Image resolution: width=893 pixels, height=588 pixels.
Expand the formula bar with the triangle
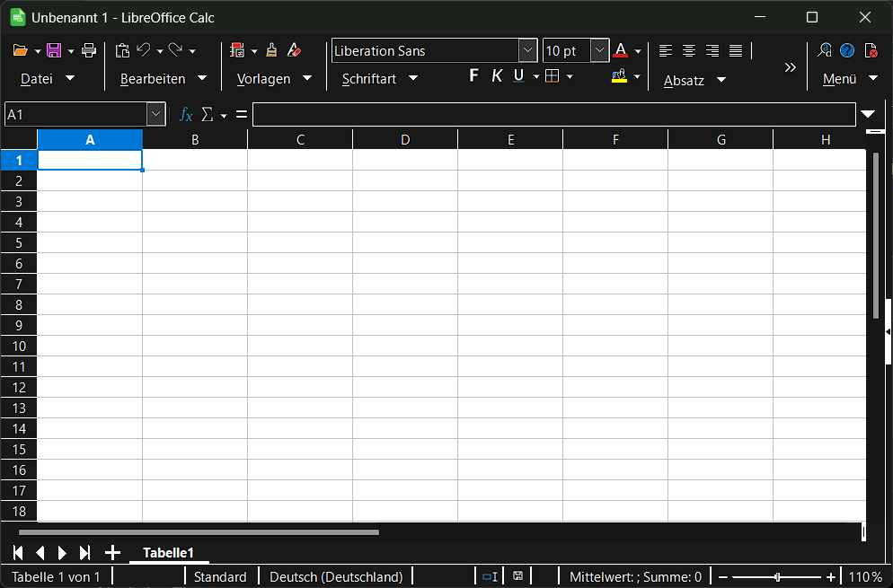click(x=868, y=114)
